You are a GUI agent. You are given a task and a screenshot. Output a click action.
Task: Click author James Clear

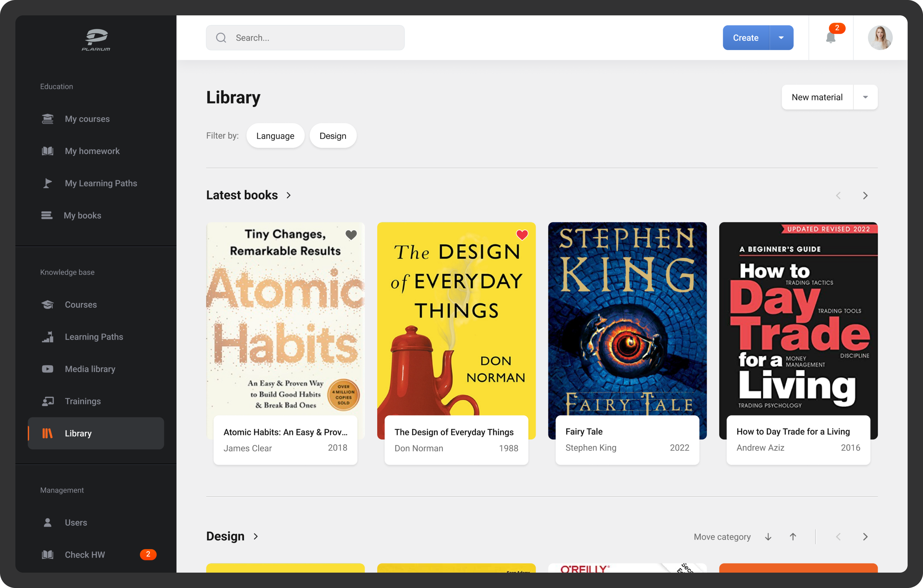247,448
